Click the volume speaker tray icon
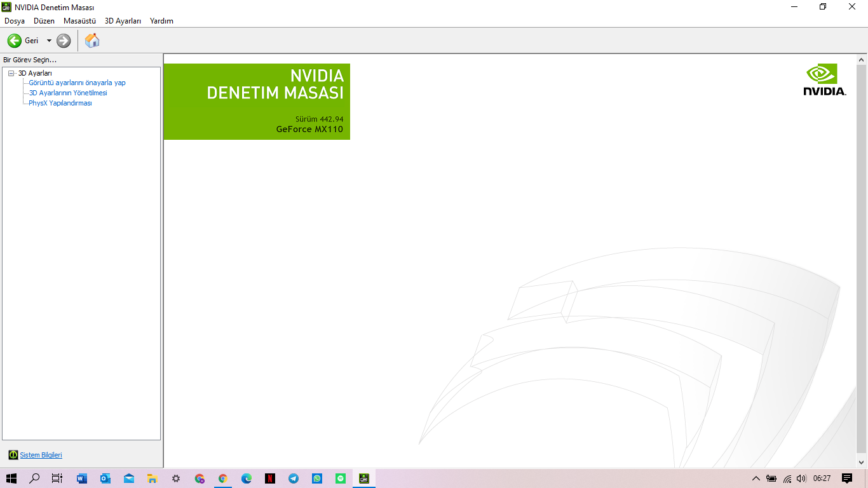 tap(801, 478)
